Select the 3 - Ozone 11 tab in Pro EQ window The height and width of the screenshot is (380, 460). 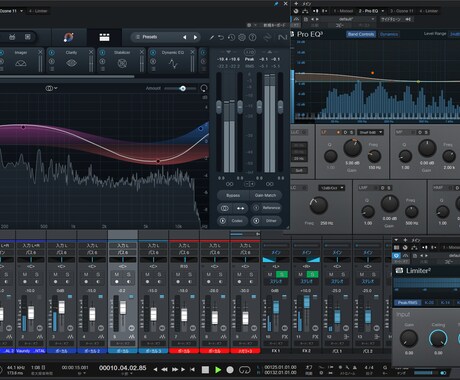coord(402,11)
